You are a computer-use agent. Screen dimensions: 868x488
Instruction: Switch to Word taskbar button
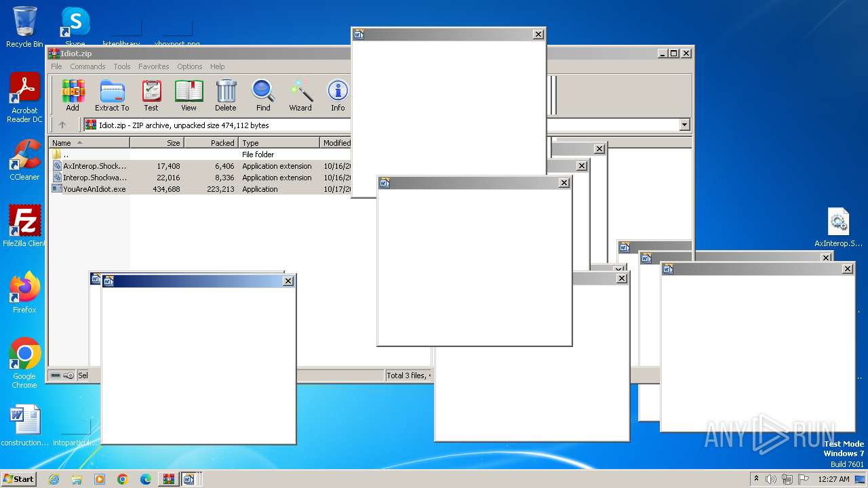tap(189, 479)
